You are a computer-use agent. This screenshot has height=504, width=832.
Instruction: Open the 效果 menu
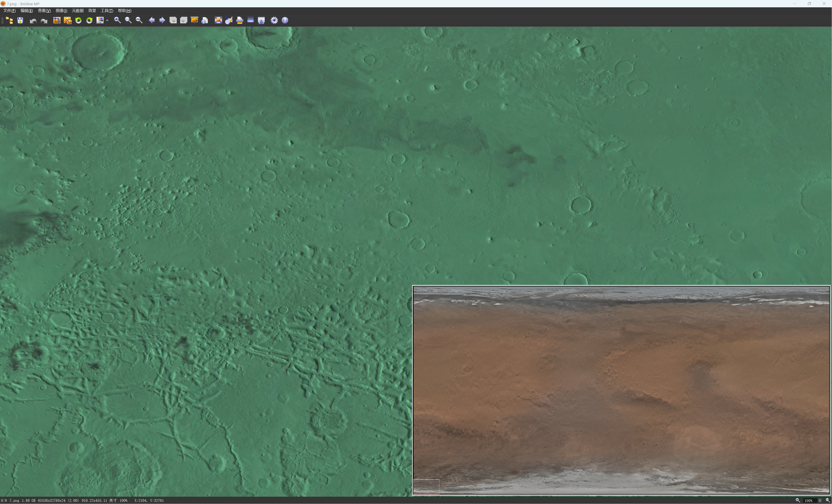pos(92,11)
